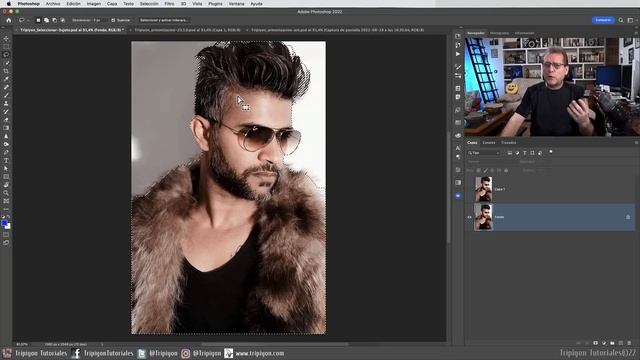This screenshot has height=360, width=640.
Task: Open the Edición menu
Action: (x=73, y=4)
